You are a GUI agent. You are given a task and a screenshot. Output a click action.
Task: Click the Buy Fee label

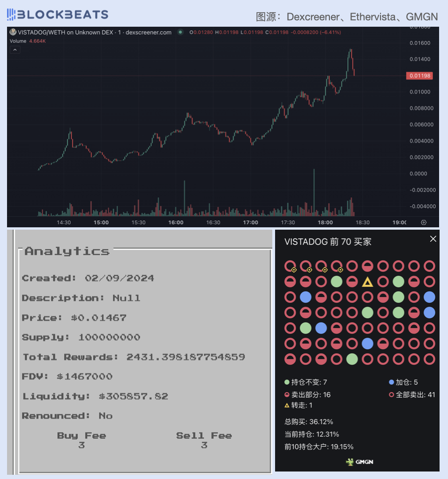coord(82,435)
